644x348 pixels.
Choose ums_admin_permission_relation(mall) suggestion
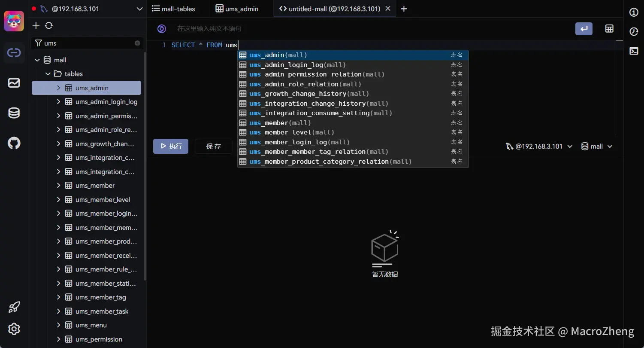[353, 74]
